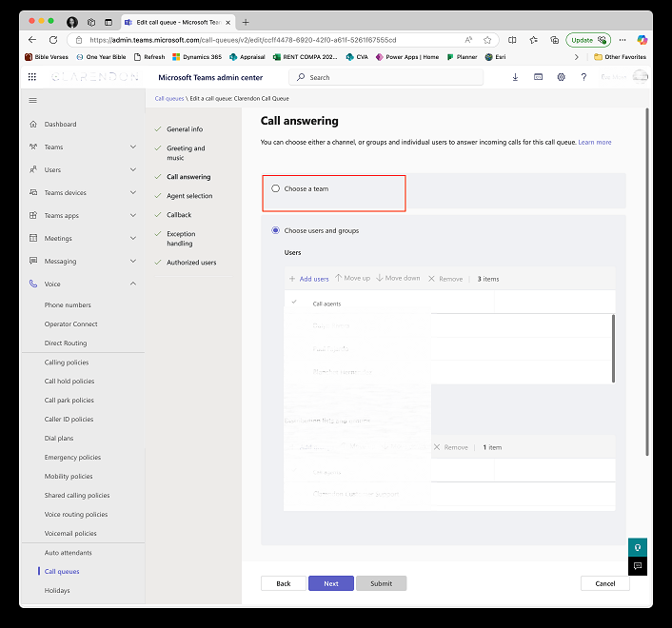Image resolution: width=672 pixels, height=628 pixels.
Task: Select Choose users and groups radio button
Action: (x=276, y=230)
